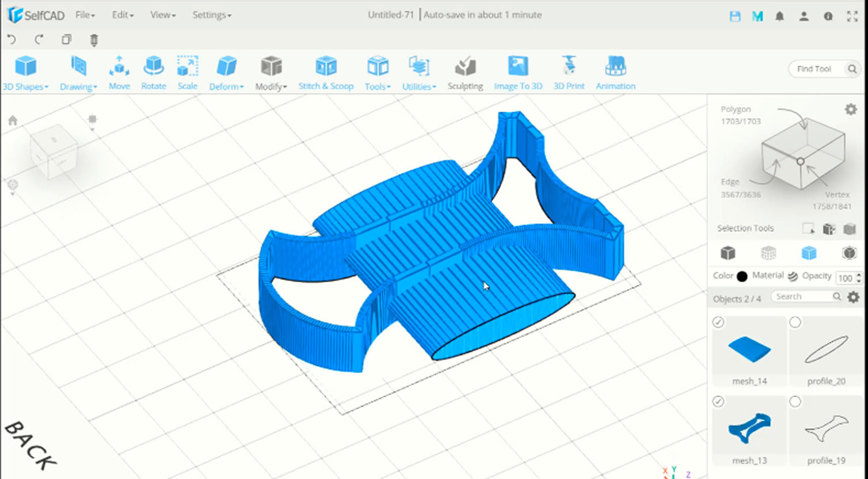Viewport: 868px width, 479px height.
Task: Click the first Selection Tools cursor icon
Action: pos(808,229)
